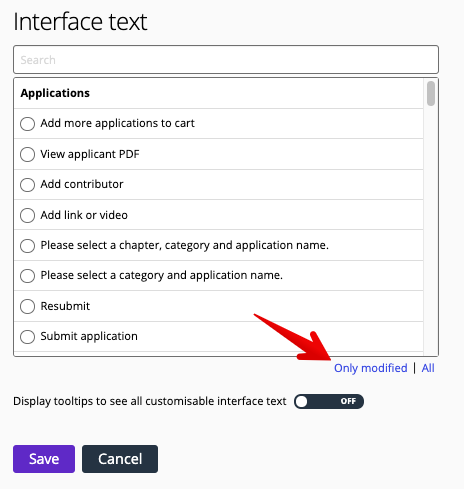Viewport: 464px width, 489px height.
Task: Select radio for chapter, category and application name
Action: click(27, 246)
